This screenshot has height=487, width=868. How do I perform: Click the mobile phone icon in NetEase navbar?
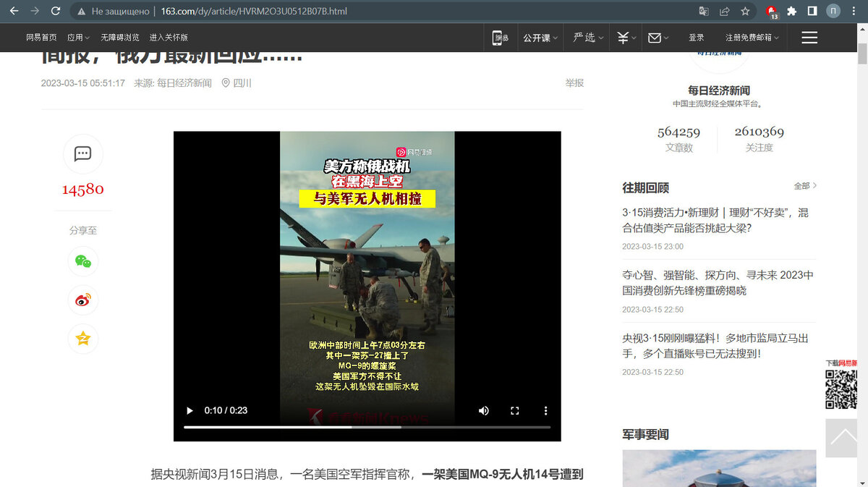coord(500,38)
